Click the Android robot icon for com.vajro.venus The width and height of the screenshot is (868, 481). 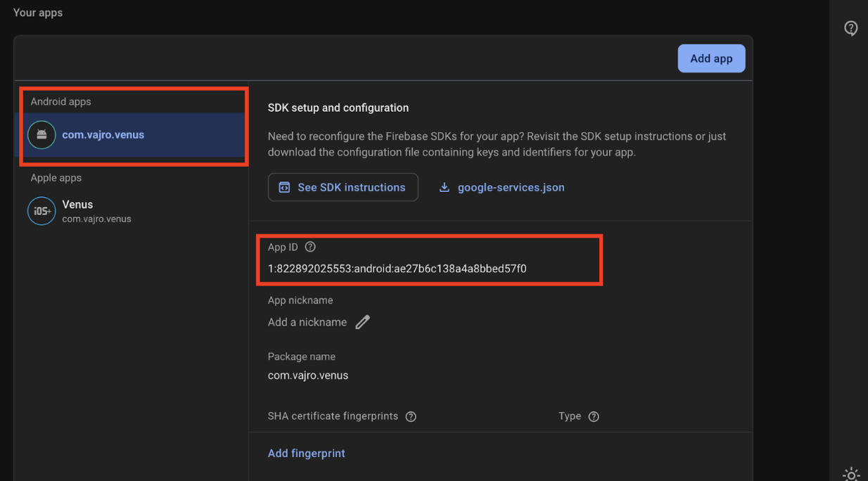pos(42,134)
